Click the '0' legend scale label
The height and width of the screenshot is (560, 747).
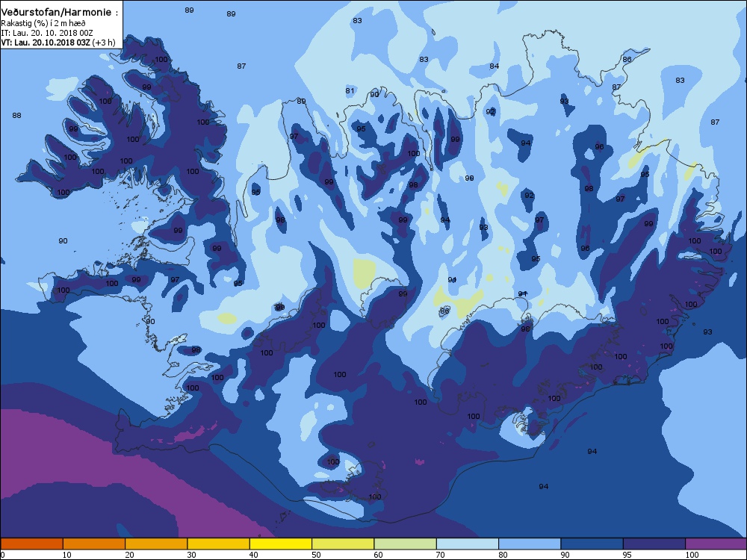coord(3,555)
